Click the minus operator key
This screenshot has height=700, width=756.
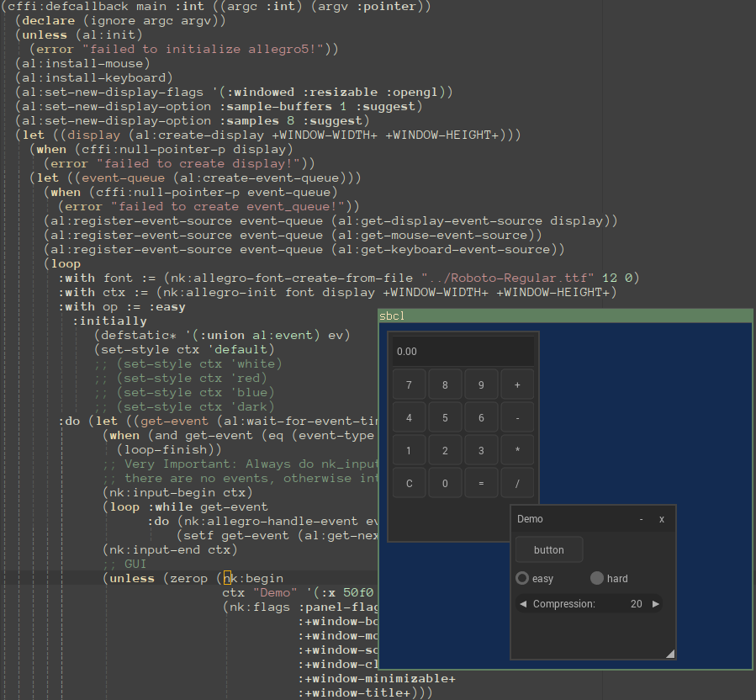517,418
